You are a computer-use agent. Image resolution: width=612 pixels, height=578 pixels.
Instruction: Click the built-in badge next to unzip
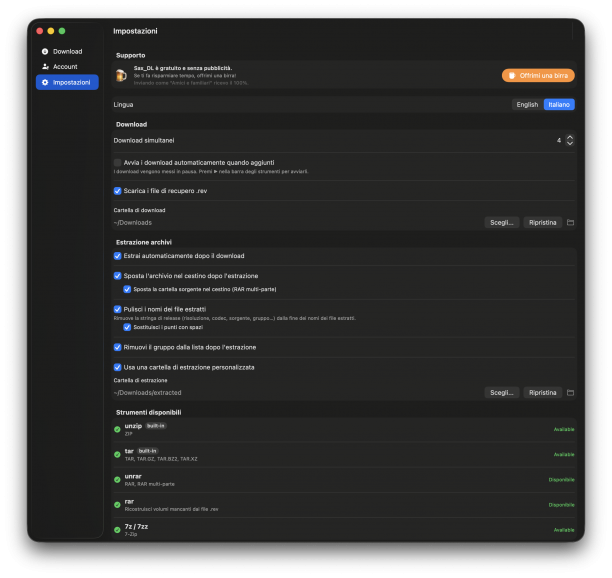tap(156, 426)
